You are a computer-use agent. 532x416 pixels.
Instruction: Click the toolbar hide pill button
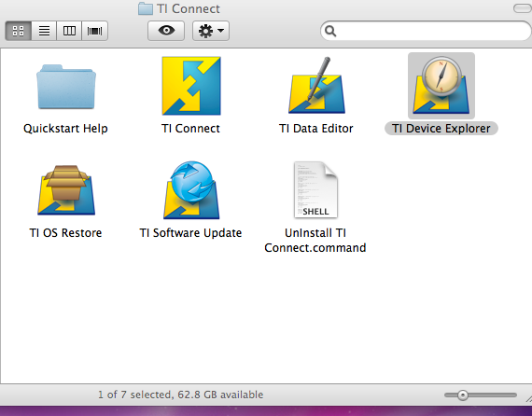[x=522, y=8]
